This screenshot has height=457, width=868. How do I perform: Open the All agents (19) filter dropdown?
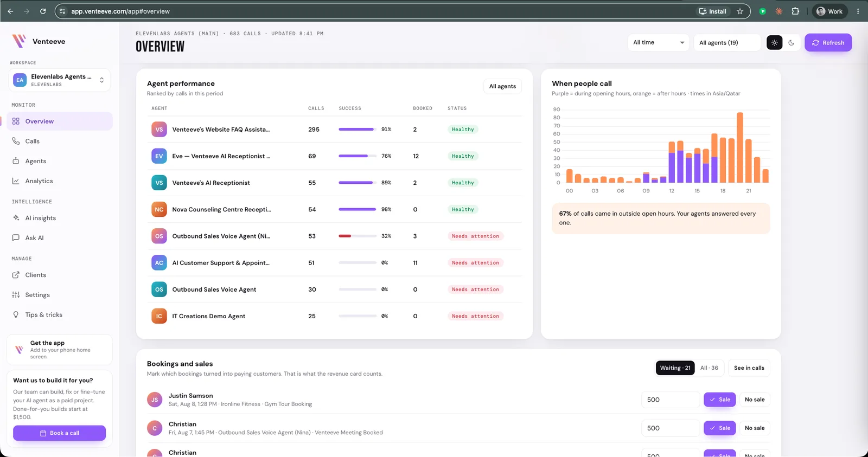point(727,43)
